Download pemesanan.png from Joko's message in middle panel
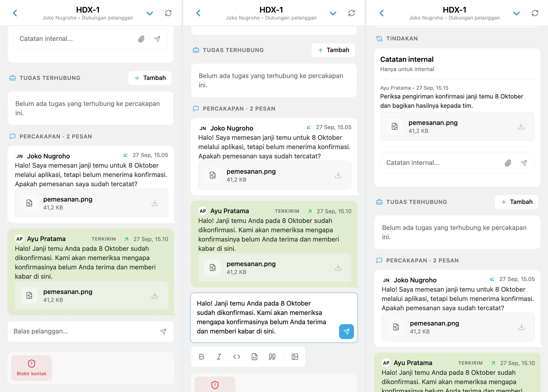 point(338,175)
